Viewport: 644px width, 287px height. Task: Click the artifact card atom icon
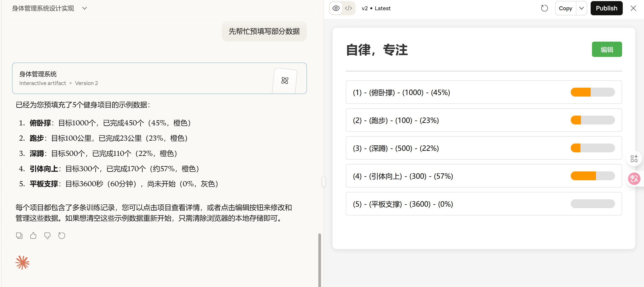click(285, 81)
